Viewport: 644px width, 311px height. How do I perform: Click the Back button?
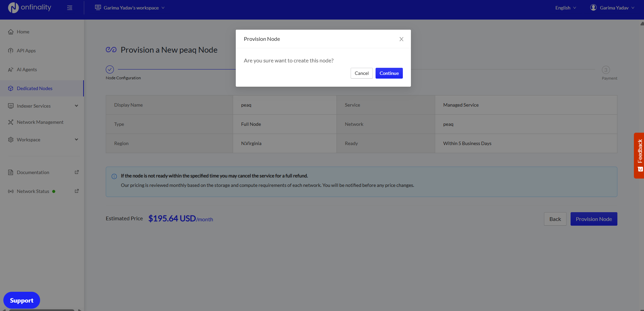tap(555, 219)
